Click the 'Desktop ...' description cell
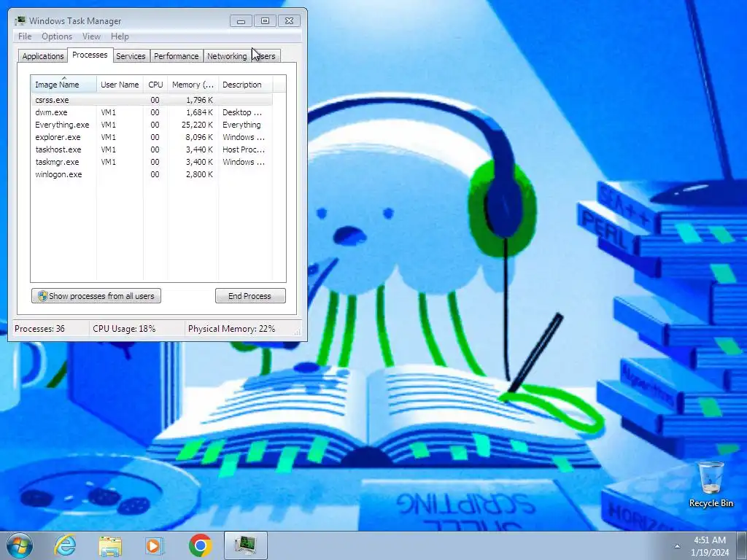 click(242, 112)
